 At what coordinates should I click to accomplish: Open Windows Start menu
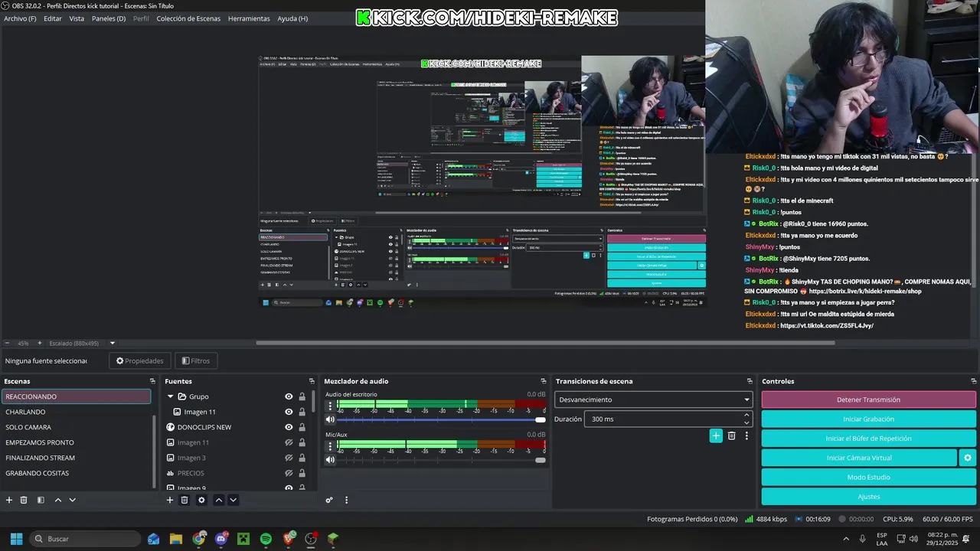[16, 539]
